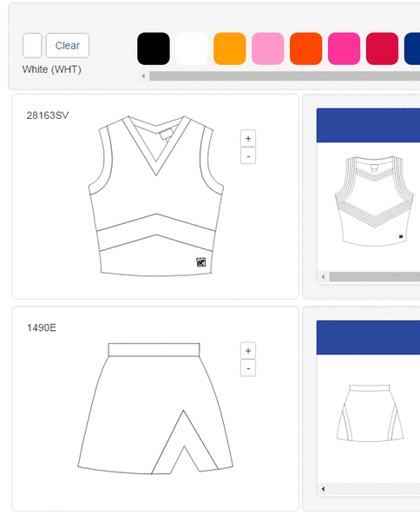Click the chevron band on 28163SV top
The width and height of the screenshot is (420, 521).
coord(156,233)
